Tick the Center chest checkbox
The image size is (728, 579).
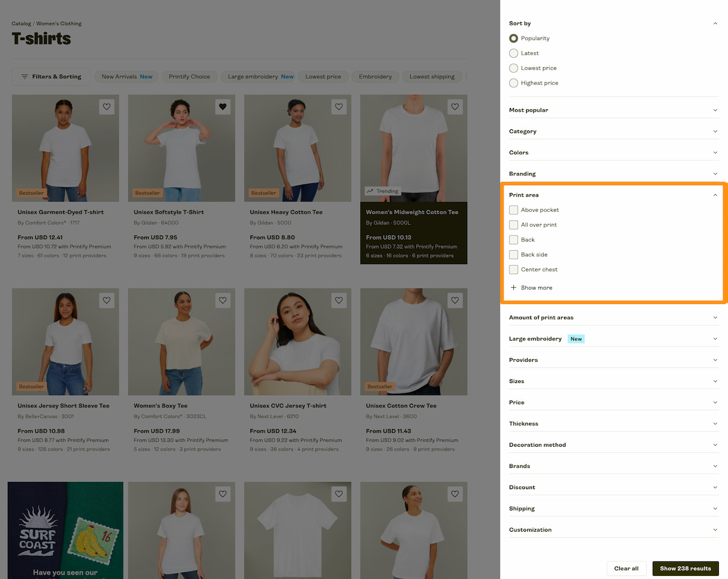(x=514, y=269)
